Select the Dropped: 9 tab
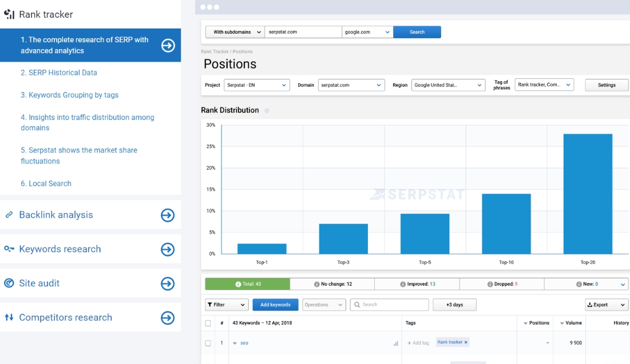 [501, 284]
